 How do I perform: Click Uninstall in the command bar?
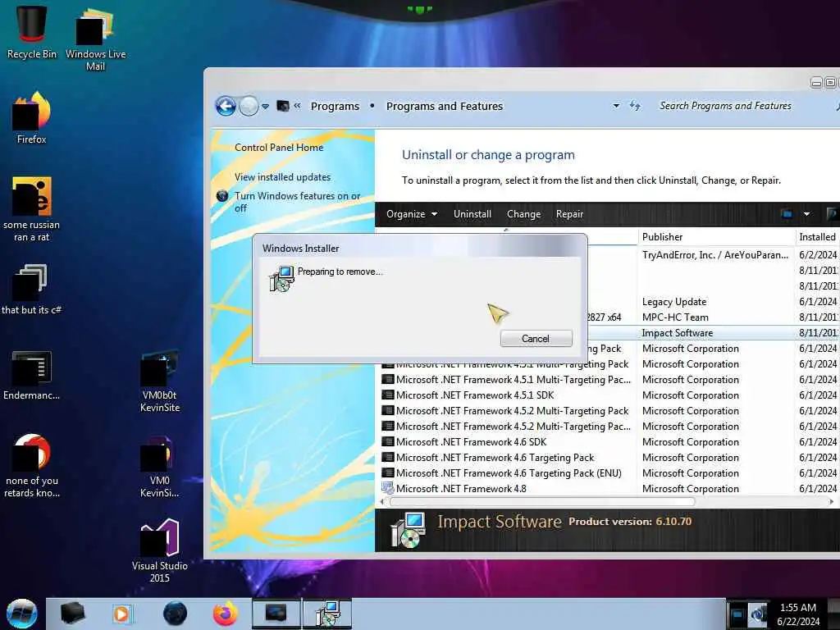[x=472, y=214]
